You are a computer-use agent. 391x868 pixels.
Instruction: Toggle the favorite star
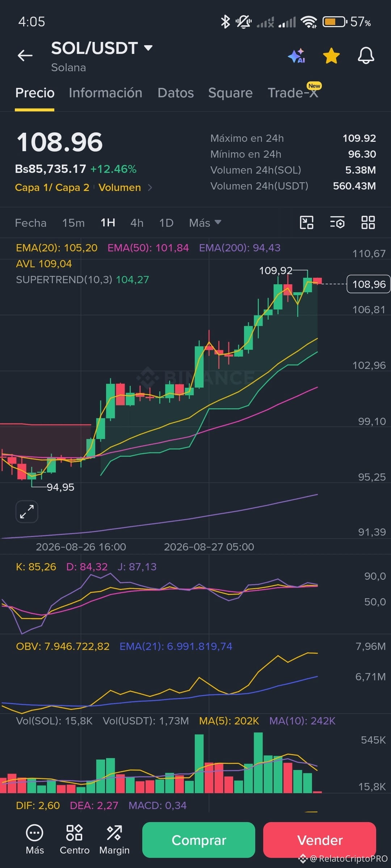[x=331, y=56]
